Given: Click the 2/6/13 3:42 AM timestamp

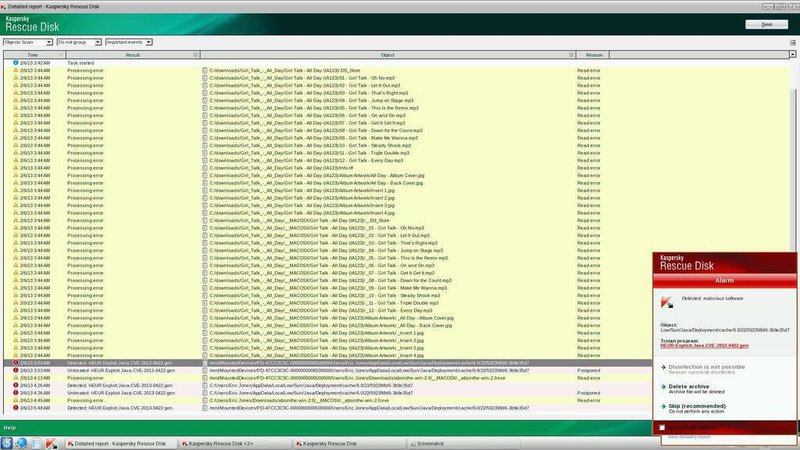Looking at the screenshot, I should point(35,63).
